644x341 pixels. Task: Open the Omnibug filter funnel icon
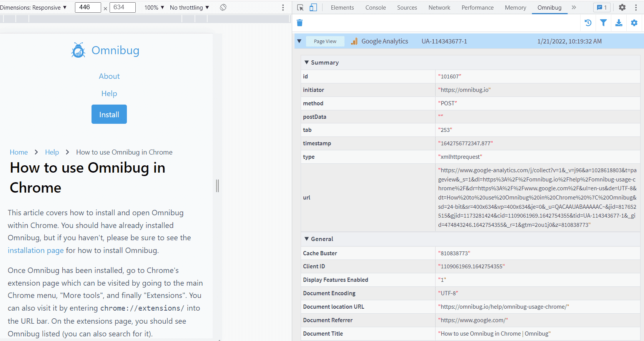click(604, 23)
